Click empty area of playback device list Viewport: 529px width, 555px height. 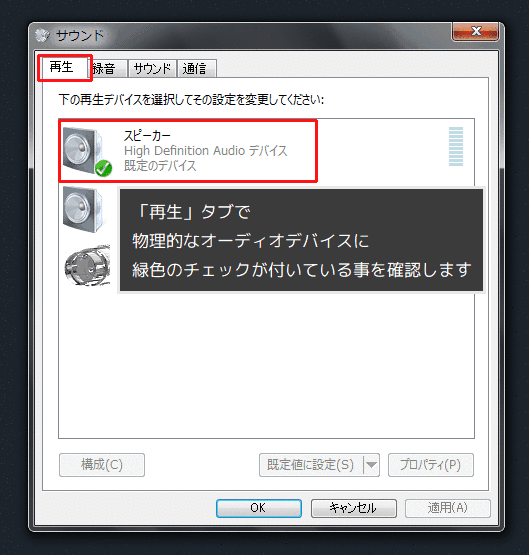(x=266, y=365)
